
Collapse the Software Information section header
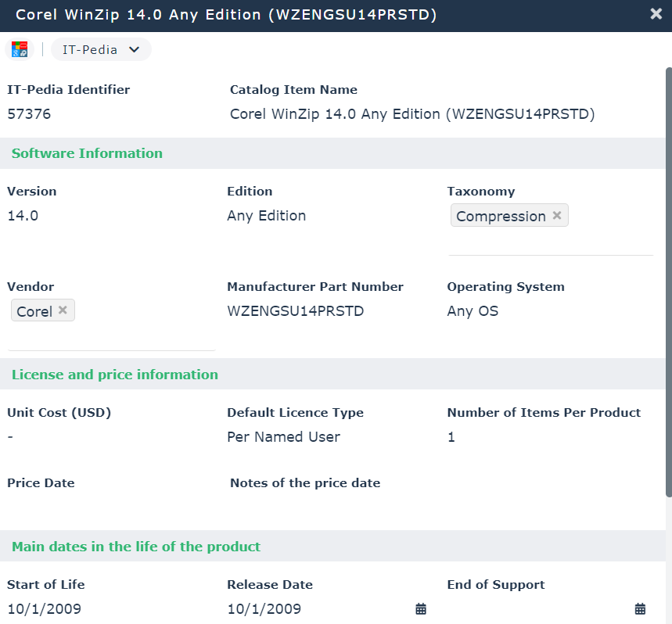[87, 153]
